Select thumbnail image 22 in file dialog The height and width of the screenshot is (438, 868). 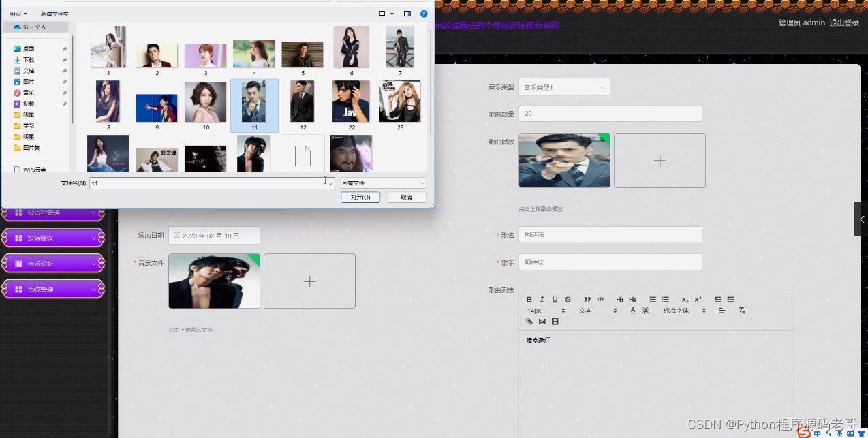(x=351, y=101)
